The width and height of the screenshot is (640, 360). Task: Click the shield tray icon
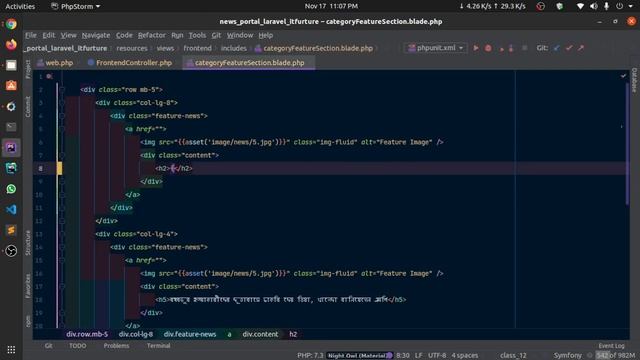560,6
